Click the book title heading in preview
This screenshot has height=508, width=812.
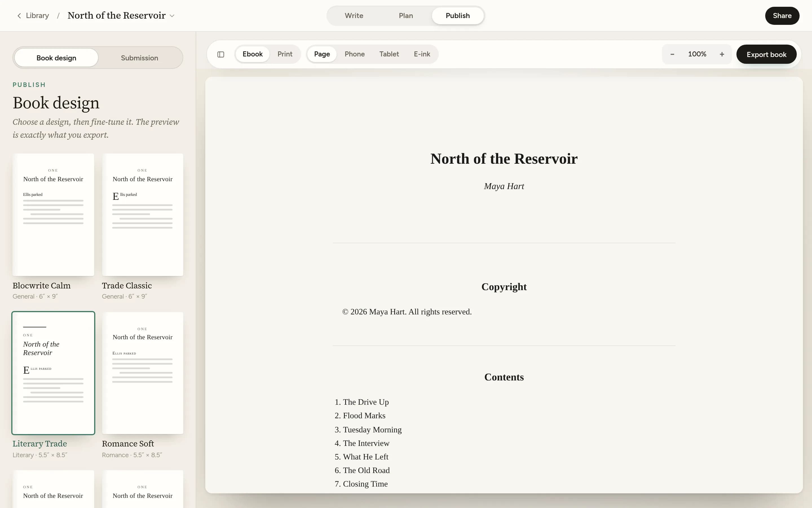pyautogui.click(x=504, y=159)
